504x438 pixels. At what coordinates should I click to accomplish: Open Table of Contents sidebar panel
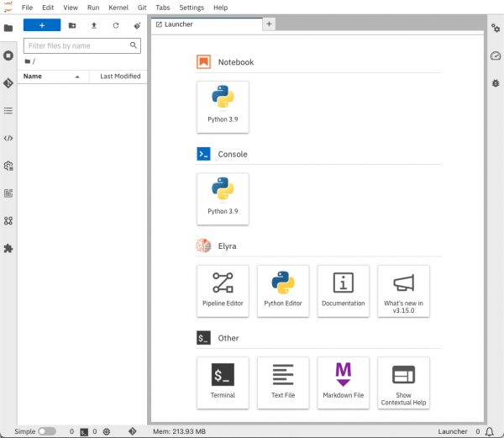pyautogui.click(x=8, y=111)
